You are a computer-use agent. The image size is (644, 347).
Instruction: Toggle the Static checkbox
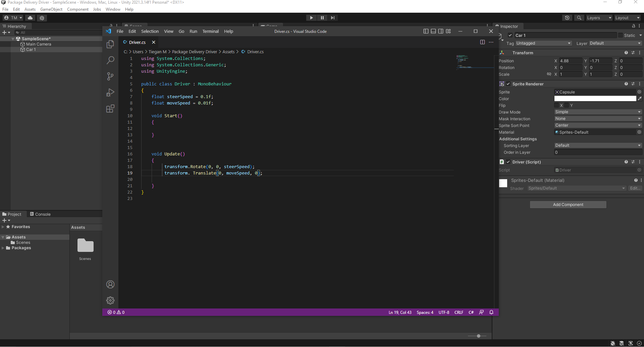click(x=621, y=35)
